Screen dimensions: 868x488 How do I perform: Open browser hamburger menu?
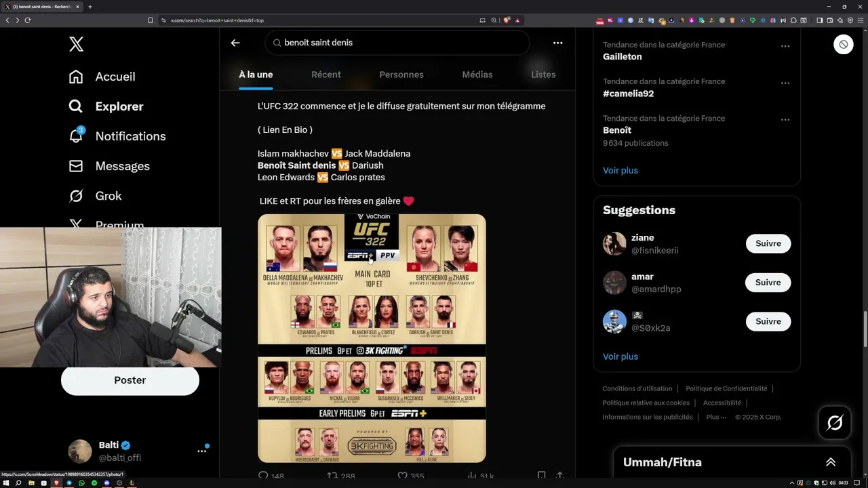pyautogui.click(x=860, y=20)
